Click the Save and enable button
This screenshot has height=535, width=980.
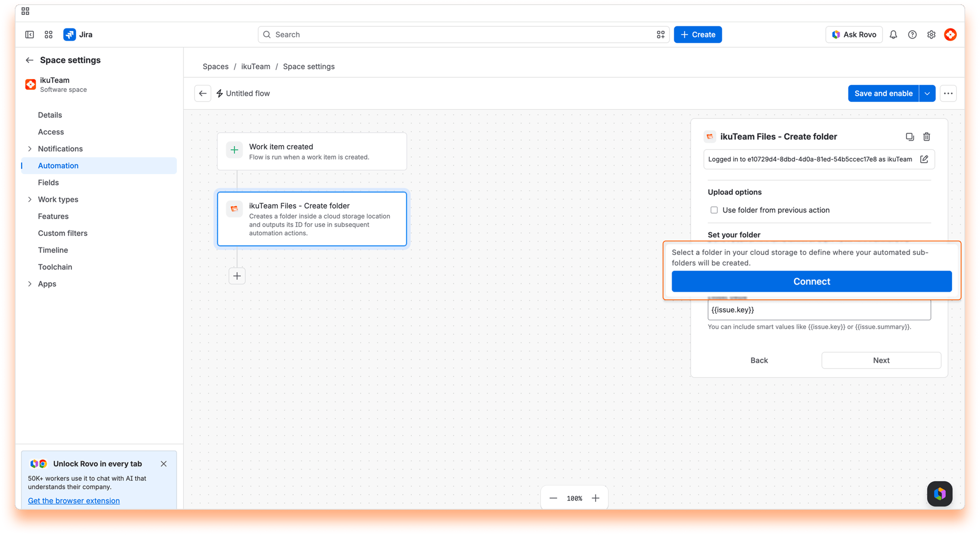883,93
